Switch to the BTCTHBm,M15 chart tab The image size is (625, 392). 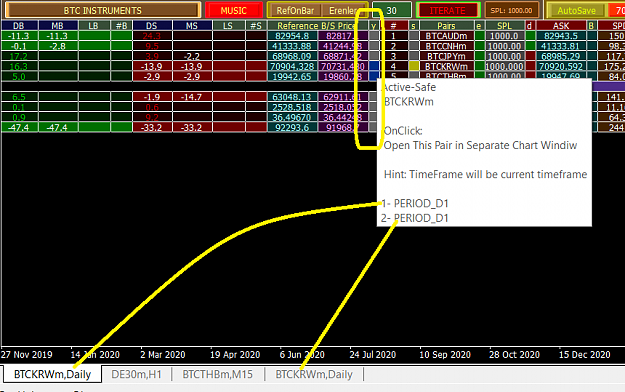pyautogui.click(x=218, y=374)
